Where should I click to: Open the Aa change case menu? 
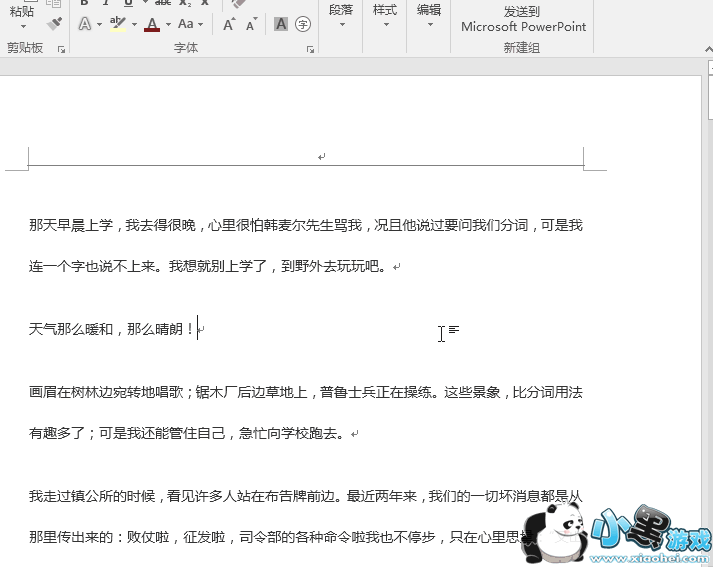click(190, 24)
